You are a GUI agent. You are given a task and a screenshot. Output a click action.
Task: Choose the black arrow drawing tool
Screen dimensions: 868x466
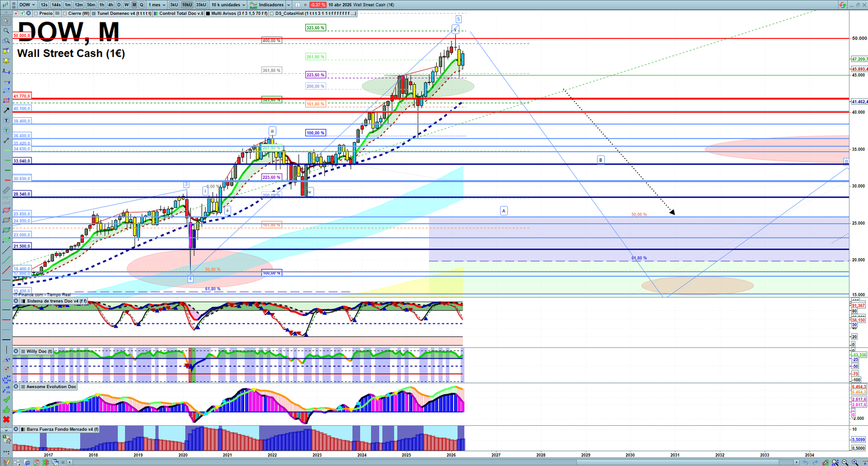pos(6,111)
